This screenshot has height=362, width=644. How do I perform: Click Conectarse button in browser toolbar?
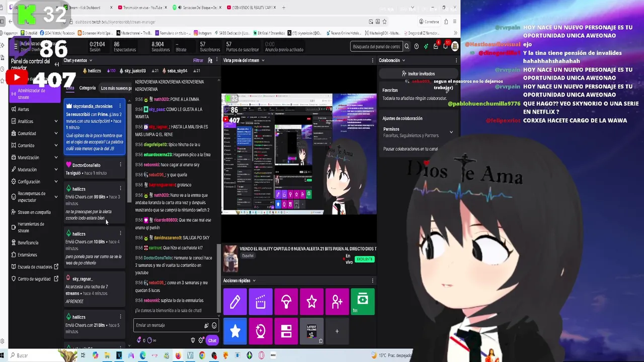click(429, 22)
